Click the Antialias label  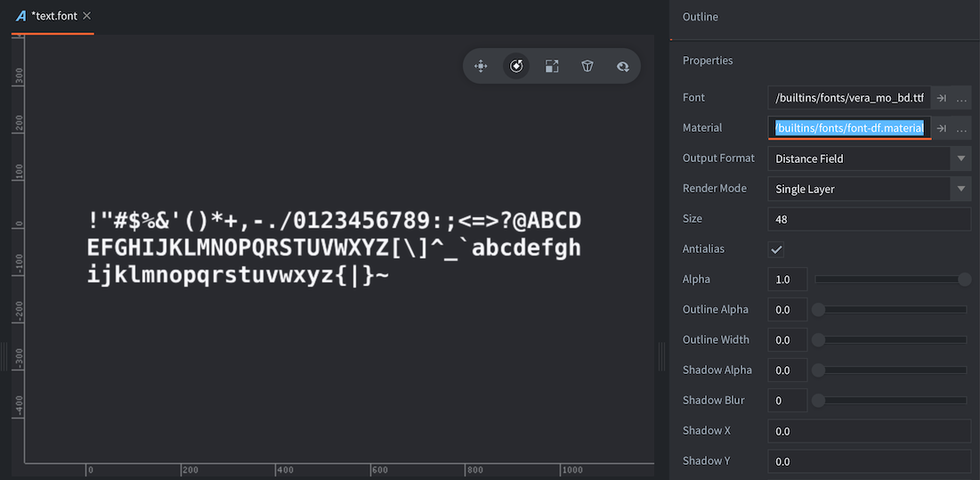click(x=704, y=248)
